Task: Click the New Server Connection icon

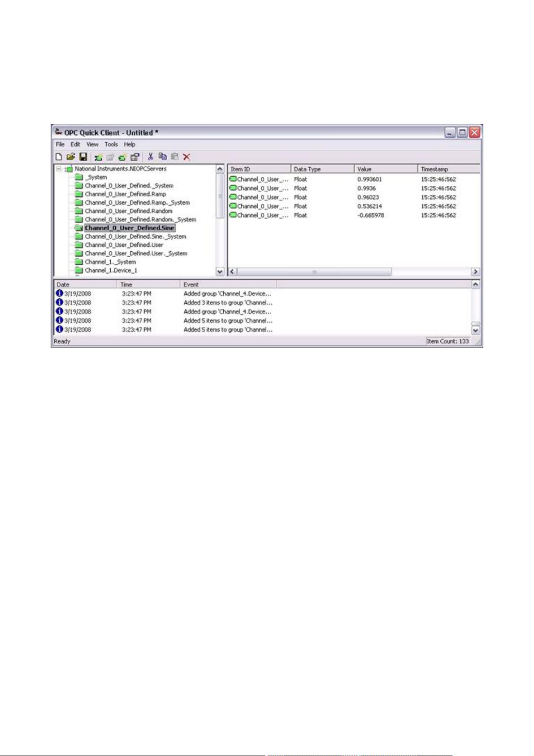Action: [98, 157]
